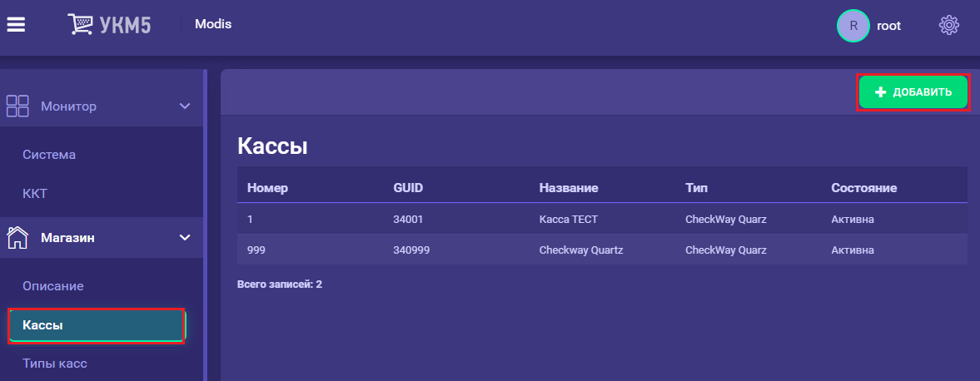980x381 pixels.
Task: Click the root username label
Action: coord(888,26)
